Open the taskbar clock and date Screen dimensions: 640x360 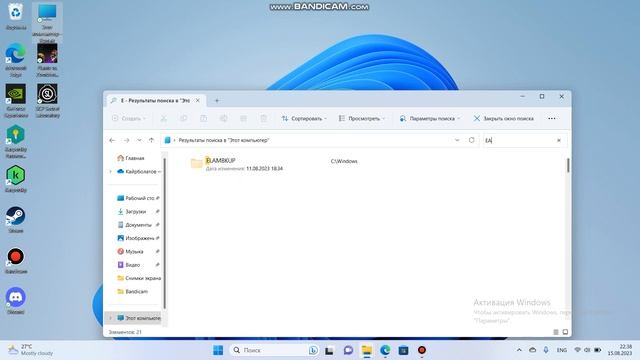click(x=620, y=350)
